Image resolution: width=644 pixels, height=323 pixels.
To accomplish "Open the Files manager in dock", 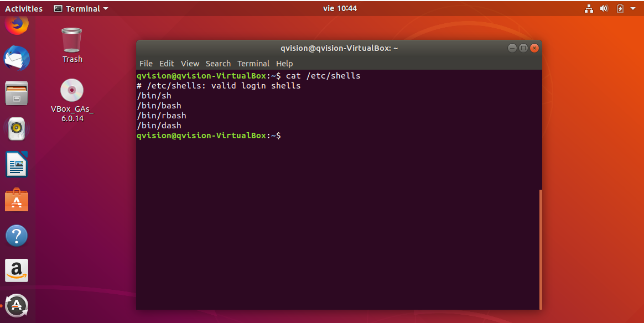I will pos(17,93).
